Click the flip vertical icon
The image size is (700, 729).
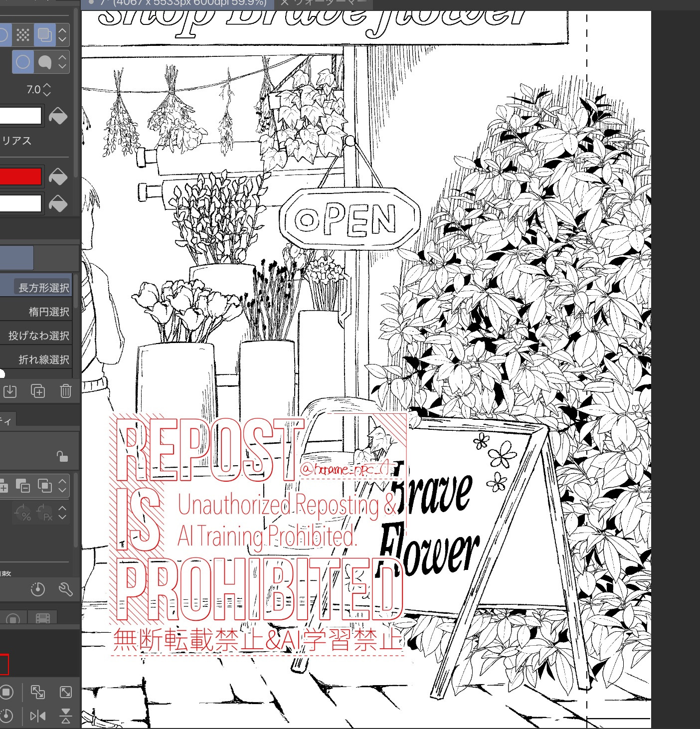[65, 716]
